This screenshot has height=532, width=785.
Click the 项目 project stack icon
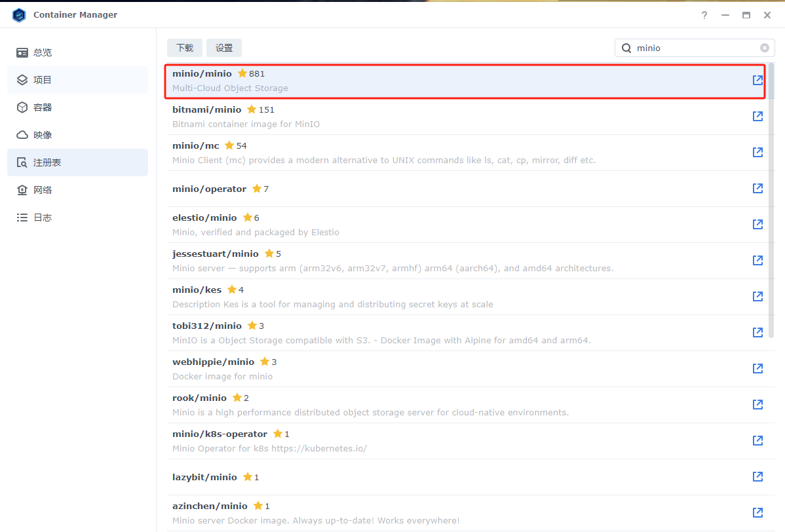[22, 80]
